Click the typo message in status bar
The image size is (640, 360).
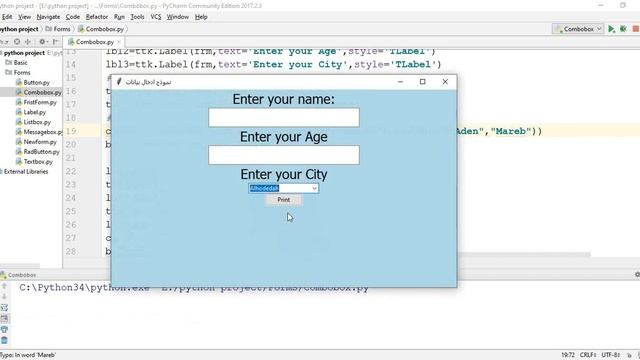click(x=28, y=355)
